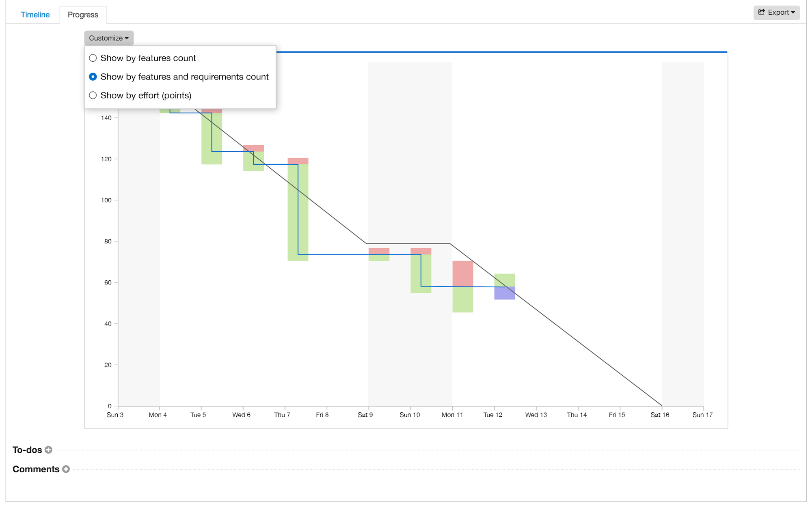Open the Customize dropdown

(x=108, y=38)
